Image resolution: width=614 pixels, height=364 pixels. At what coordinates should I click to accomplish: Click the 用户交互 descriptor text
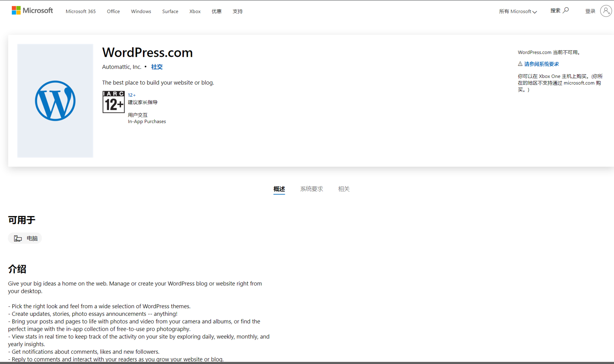(x=138, y=115)
